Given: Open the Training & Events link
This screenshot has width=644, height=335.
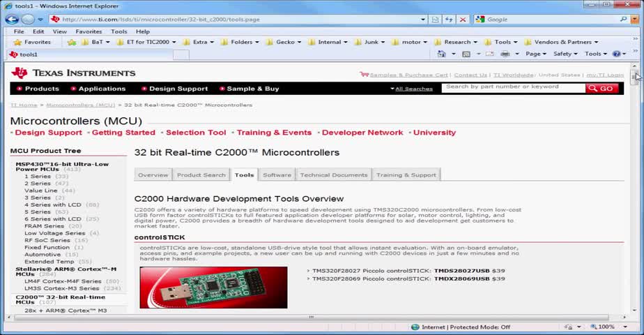Looking at the screenshot, I should (274, 133).
